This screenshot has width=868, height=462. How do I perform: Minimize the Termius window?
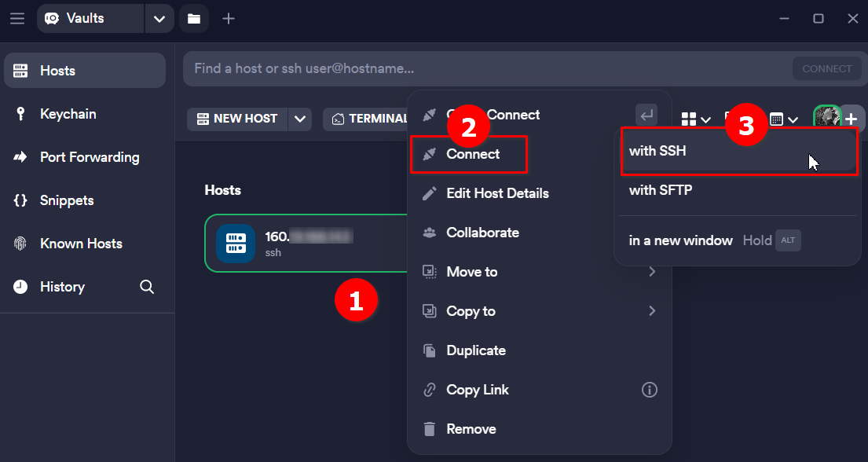point(784,18)
